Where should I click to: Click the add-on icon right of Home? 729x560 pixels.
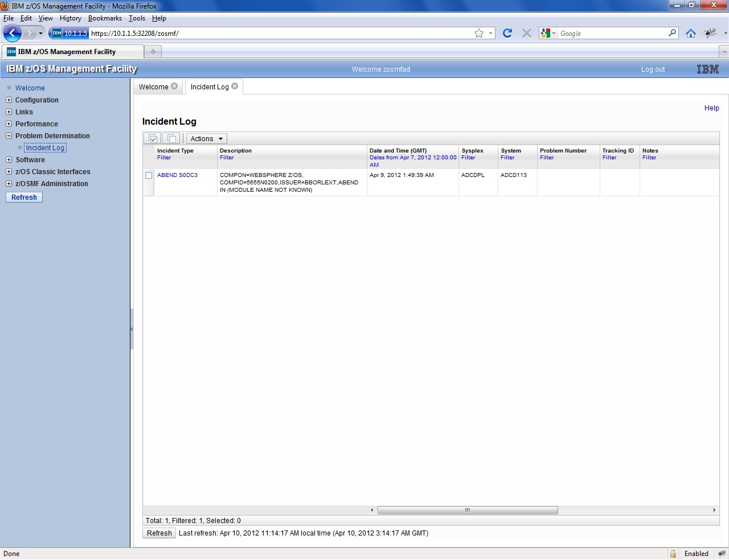pyautogui.click(x=710, y=33)
